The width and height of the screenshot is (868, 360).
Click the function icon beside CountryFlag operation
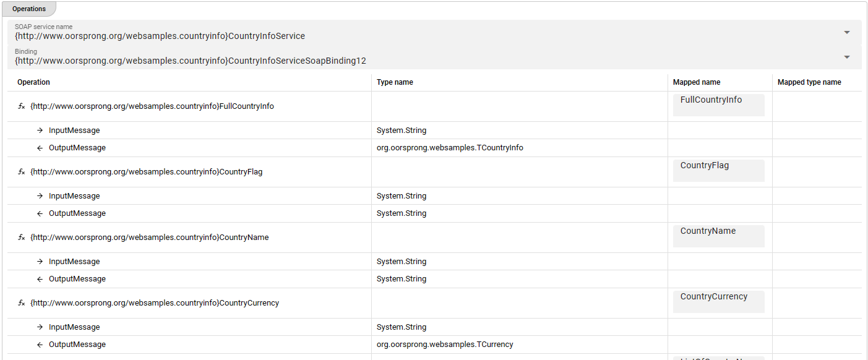click(21, 172)
